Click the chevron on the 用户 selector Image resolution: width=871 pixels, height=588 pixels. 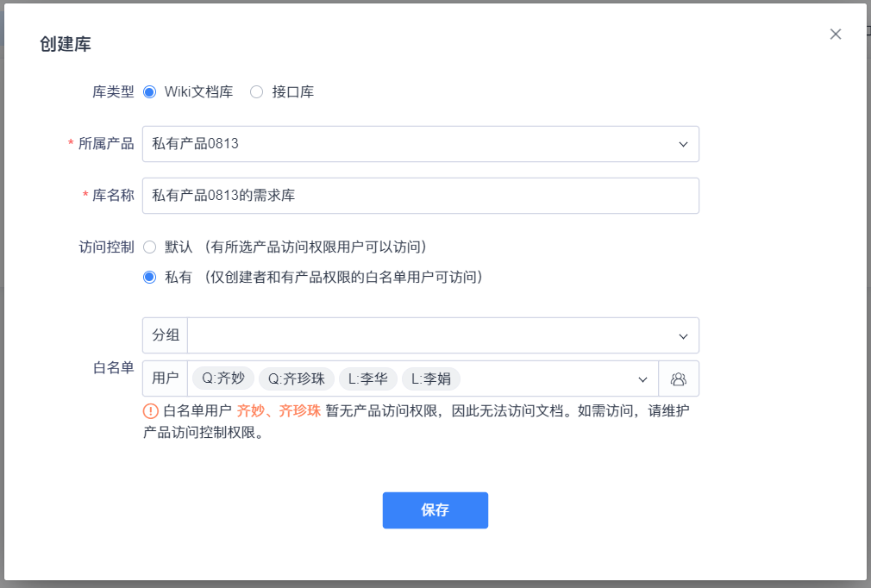(642, 378)
